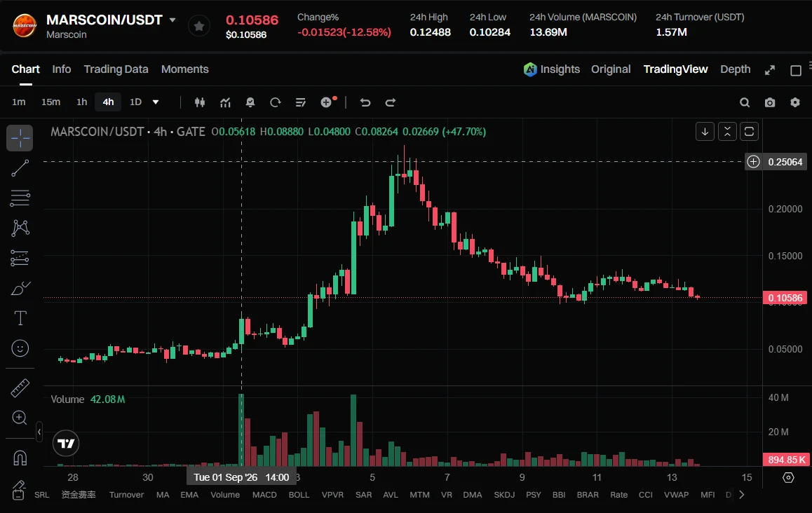Screen dimensions: 812x513
Task: Add the SRL indicator
Action: (42, 495)
